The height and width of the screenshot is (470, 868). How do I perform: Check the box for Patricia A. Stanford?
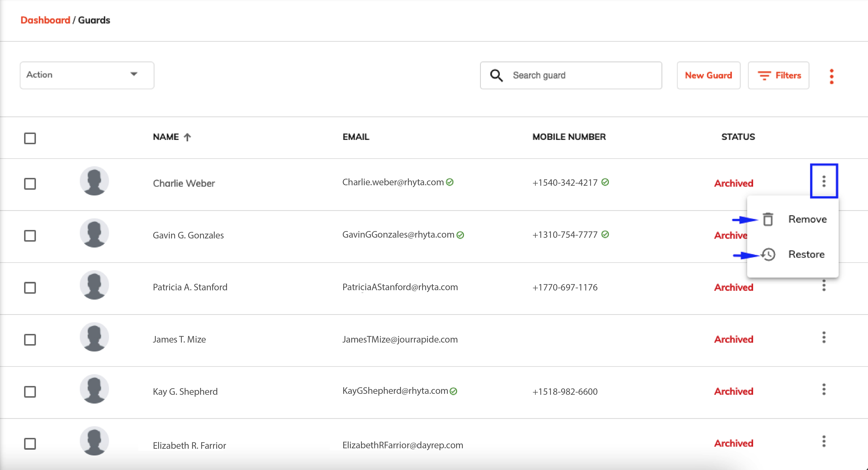coord(30,288)
